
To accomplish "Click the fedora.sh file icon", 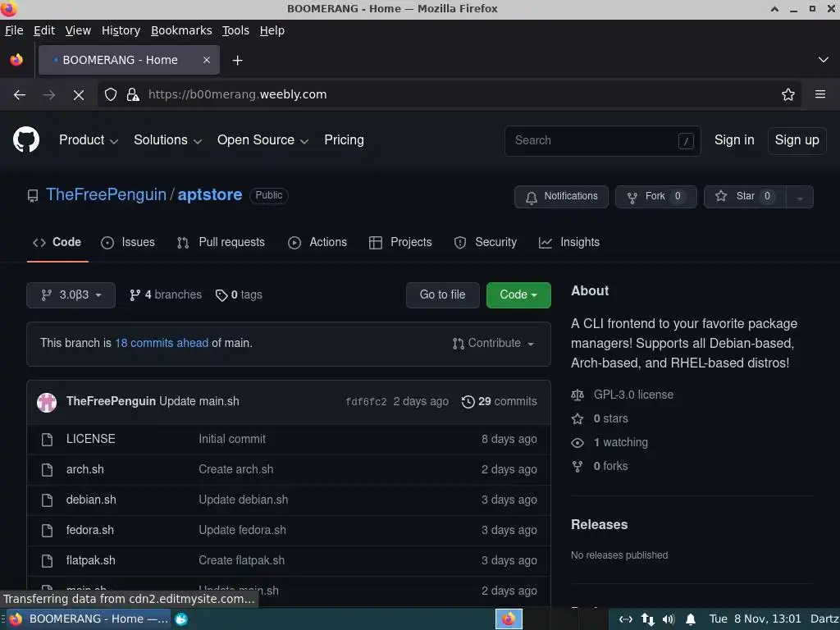I will [x=47, y=531].
